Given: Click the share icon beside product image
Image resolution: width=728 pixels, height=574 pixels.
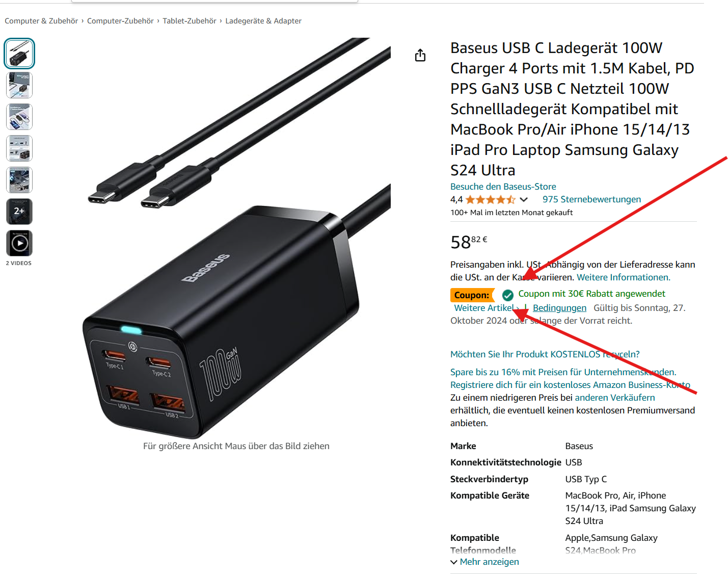Looking at the screenshot, I should pos(420,55).
